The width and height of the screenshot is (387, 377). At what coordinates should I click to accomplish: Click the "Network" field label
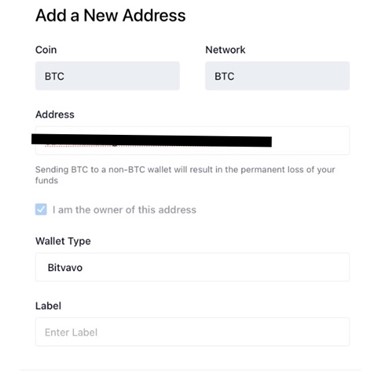(225, 50)
